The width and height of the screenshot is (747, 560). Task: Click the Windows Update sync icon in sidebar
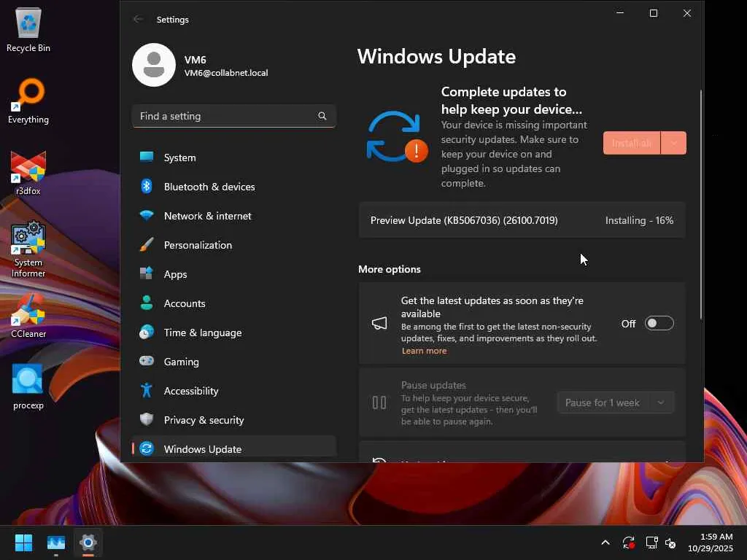[147, 448]
